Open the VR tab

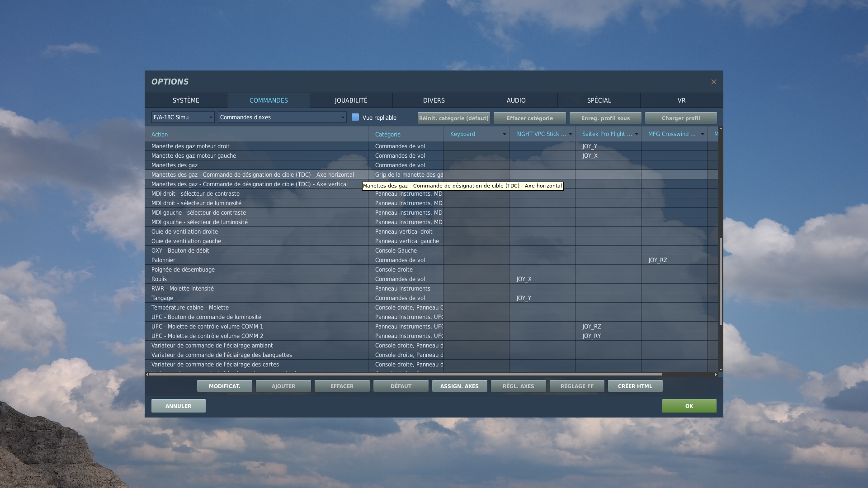pyautogui.click(x=681, y=100)
